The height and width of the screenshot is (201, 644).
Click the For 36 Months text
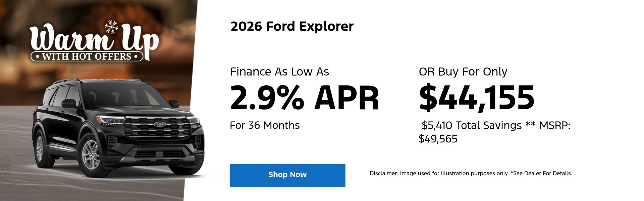click(265, 125)
